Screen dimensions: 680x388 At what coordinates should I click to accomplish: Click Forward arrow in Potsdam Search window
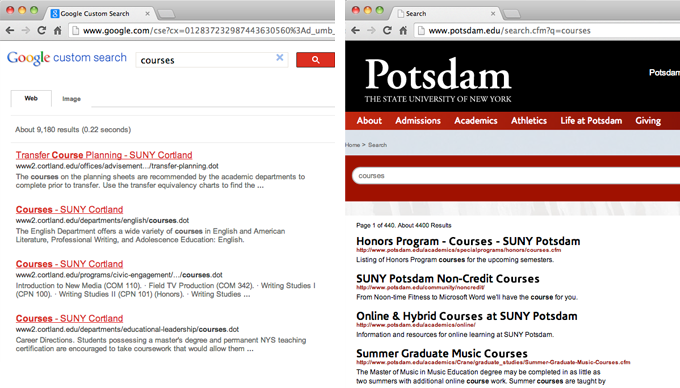(x=371, y=30)
